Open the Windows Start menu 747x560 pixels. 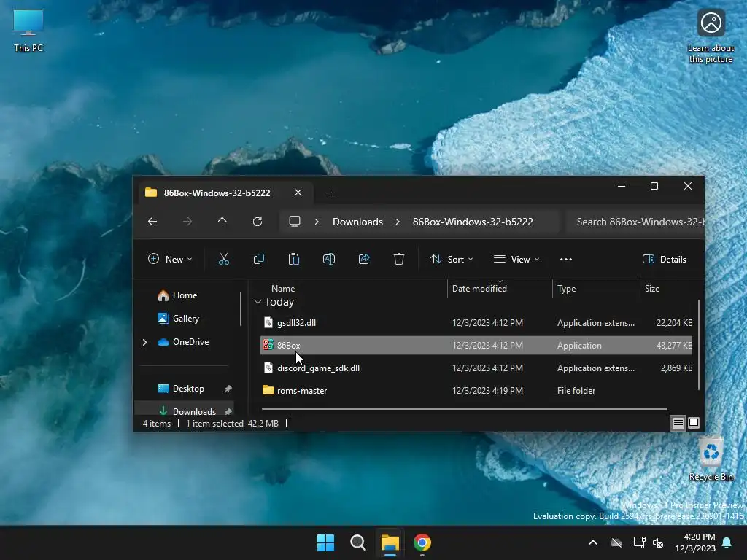(326, 542)
